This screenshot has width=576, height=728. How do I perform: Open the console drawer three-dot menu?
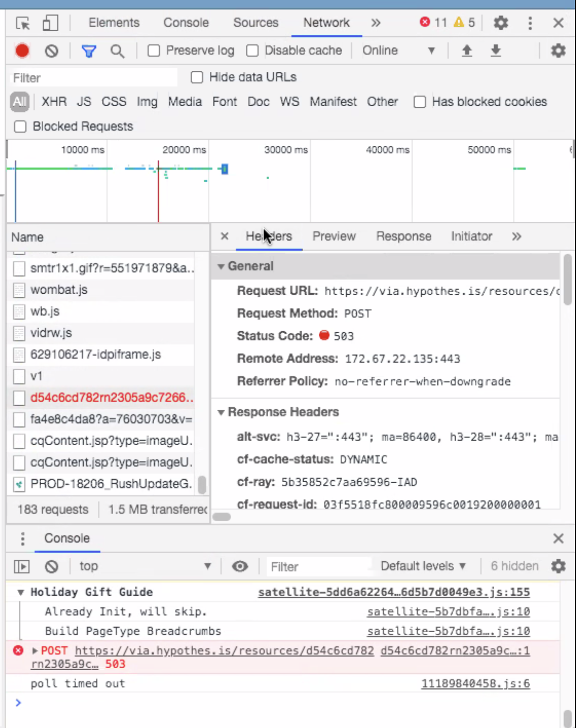(x=22, y=538)
